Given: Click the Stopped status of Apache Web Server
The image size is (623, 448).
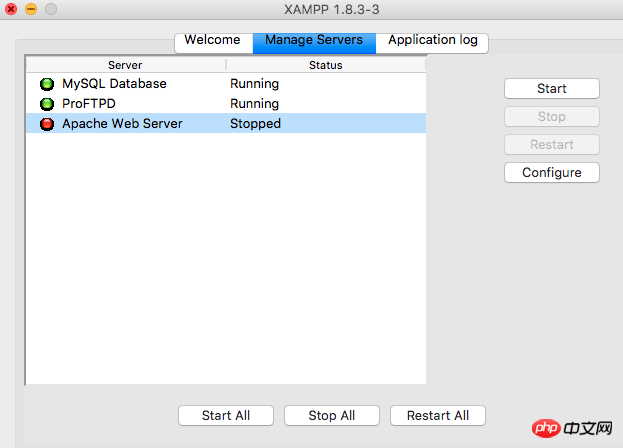Looking at the screenshot, I should pos(255,124).
